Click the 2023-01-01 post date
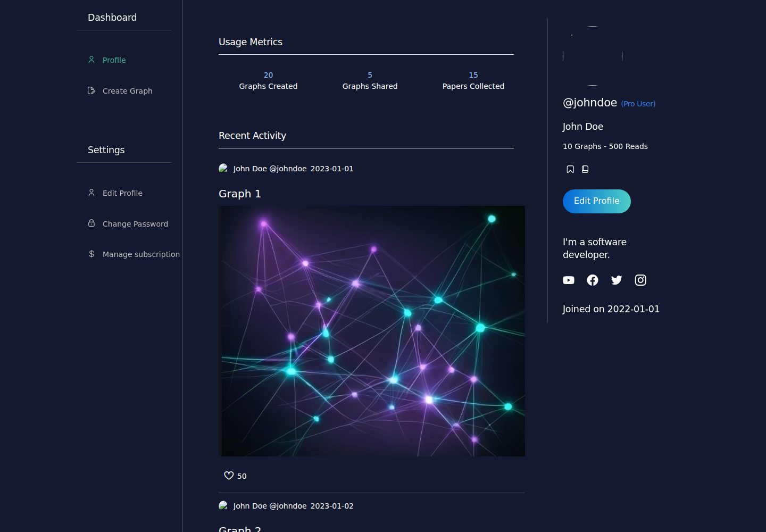This screenshot has width=766, height=532. coord(332,169)
